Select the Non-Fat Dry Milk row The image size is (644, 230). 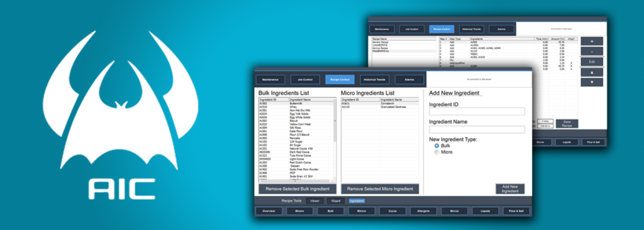coord(296,110)
